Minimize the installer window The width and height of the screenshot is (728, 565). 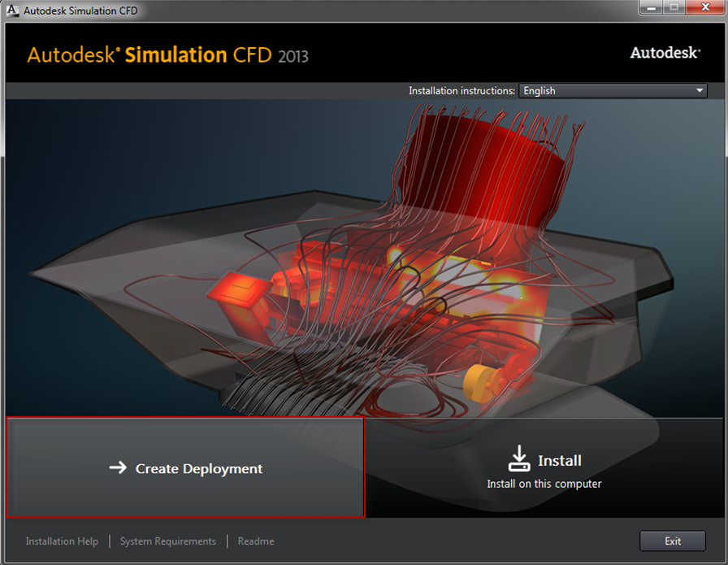click(650, 7)
